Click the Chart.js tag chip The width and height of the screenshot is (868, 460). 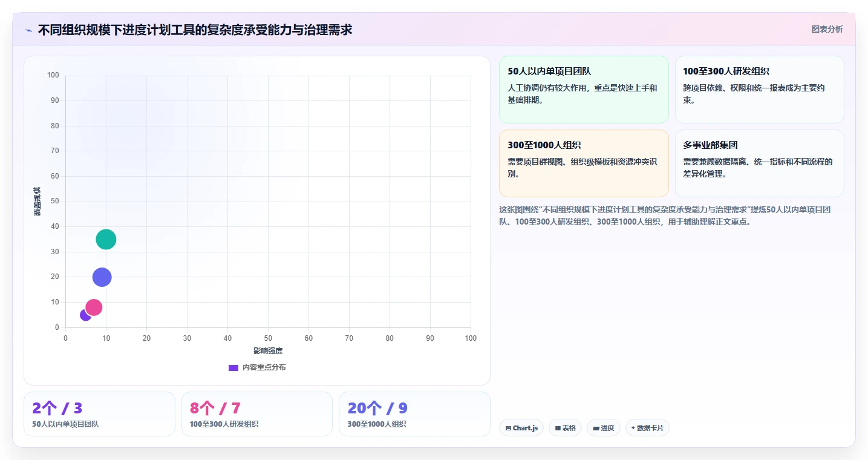coord(521,428)
